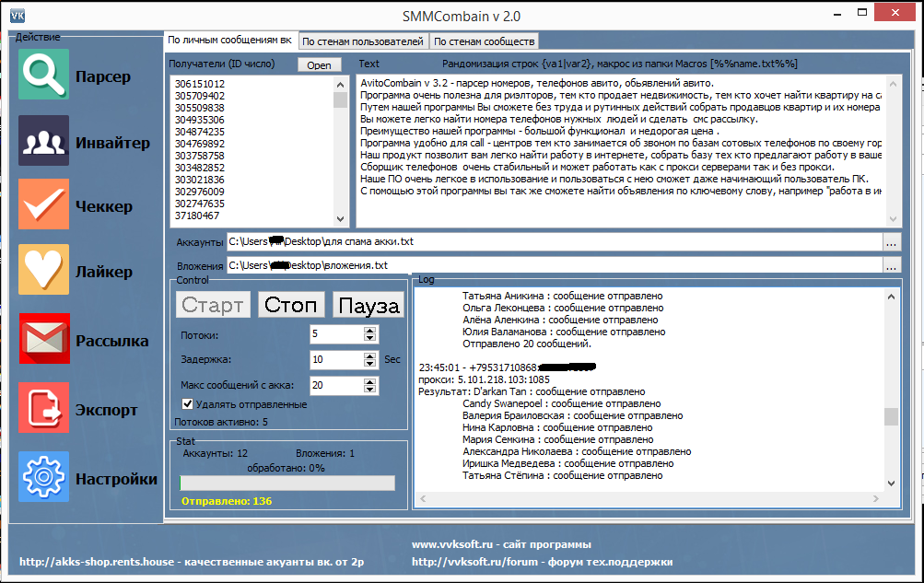
Task: Open the Рассылка envelope icon
Action: (44, 339)
